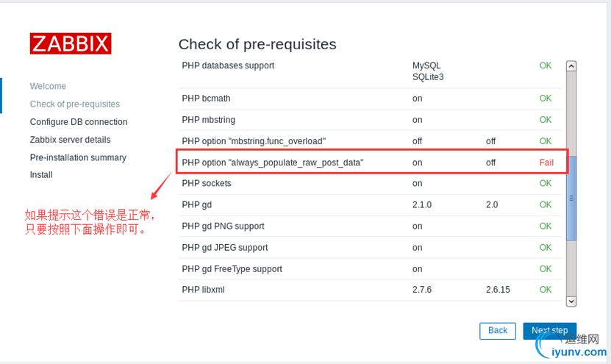Select Check of pre-requisites in sidebar

click(74, 104)
